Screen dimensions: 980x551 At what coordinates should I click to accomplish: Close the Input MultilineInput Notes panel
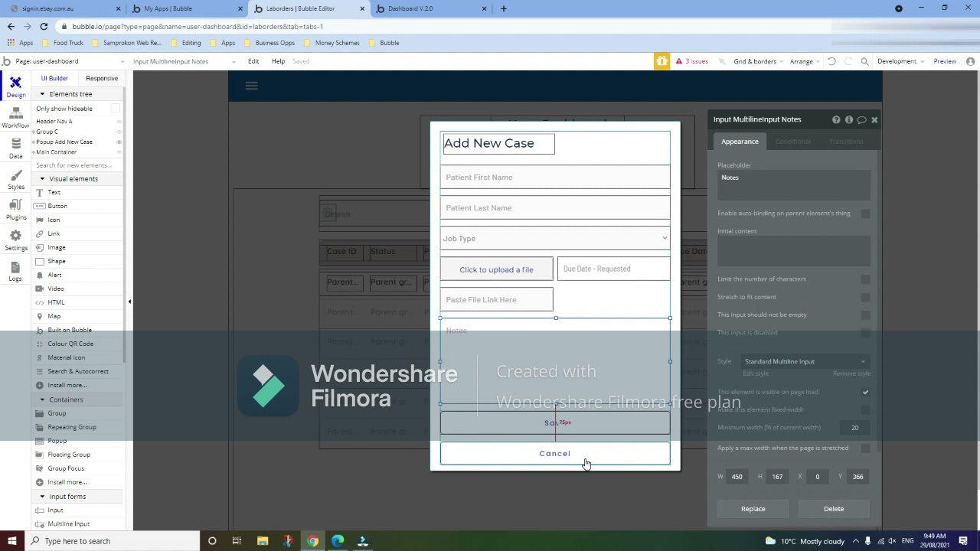click(874, 119)
